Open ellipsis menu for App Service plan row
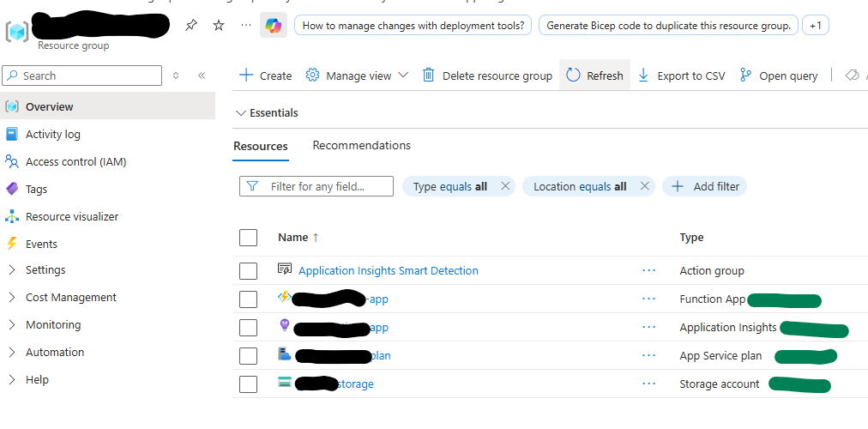Screen dimensions: 868x429 (648, 355)
